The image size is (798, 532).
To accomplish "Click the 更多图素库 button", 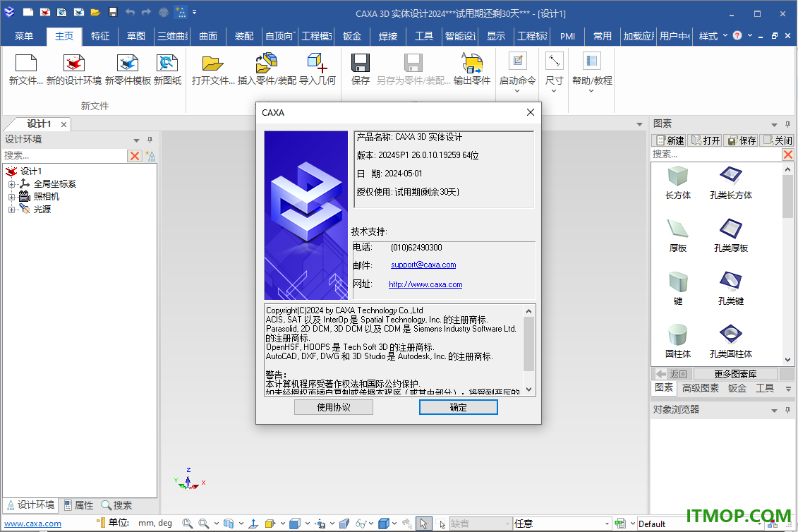I will coord(735,374).
